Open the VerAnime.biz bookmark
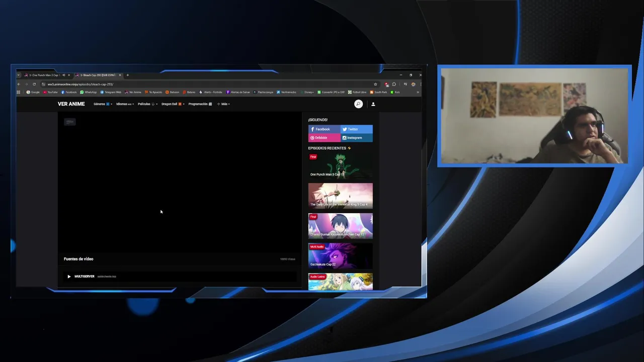This screenshot has width=644, height=362. pos(286,92)
